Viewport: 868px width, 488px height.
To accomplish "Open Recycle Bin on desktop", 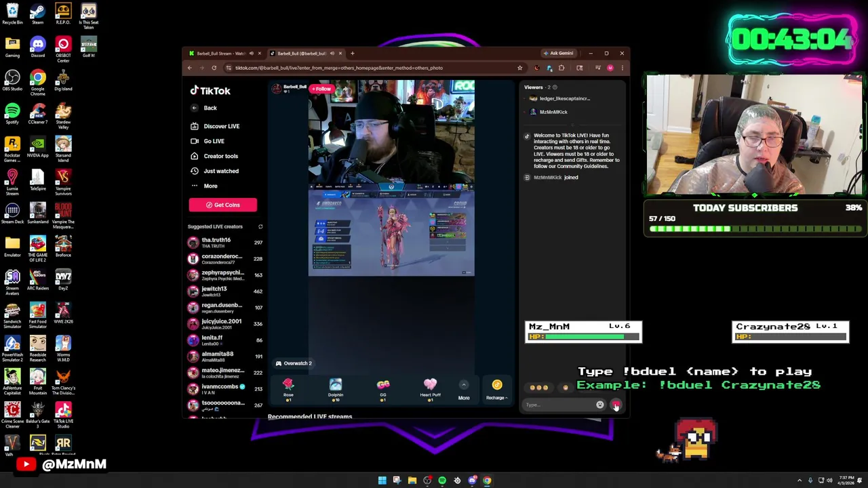I will click(x=12, y=13).
